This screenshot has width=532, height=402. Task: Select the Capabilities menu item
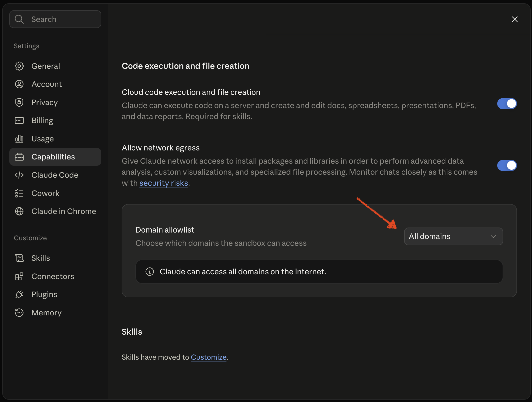click(55, 157)
